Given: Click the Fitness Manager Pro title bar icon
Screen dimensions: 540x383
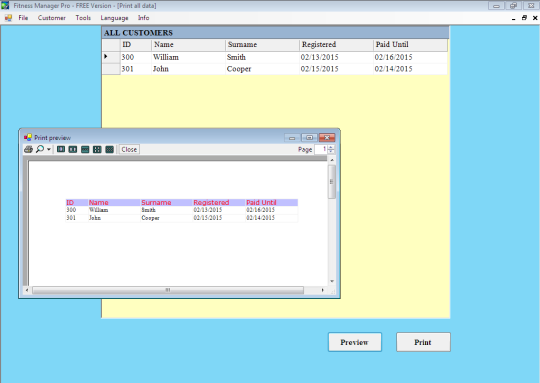Looking at the screenshot, I should [5, 6].
